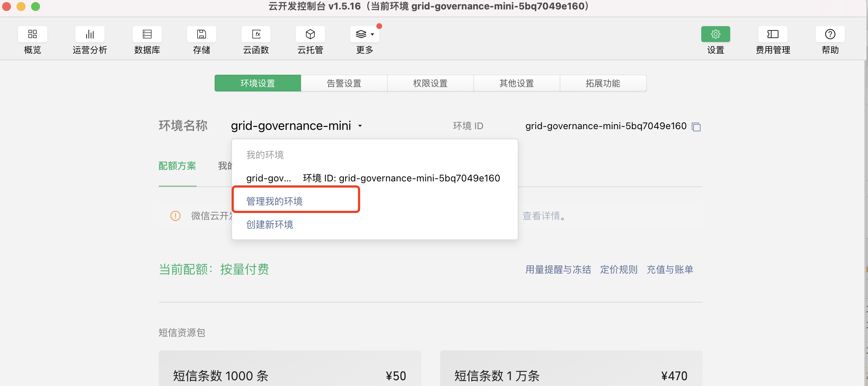Click 管理我的环境 in dropdown
Screen dimensions: 868x386
274,201
